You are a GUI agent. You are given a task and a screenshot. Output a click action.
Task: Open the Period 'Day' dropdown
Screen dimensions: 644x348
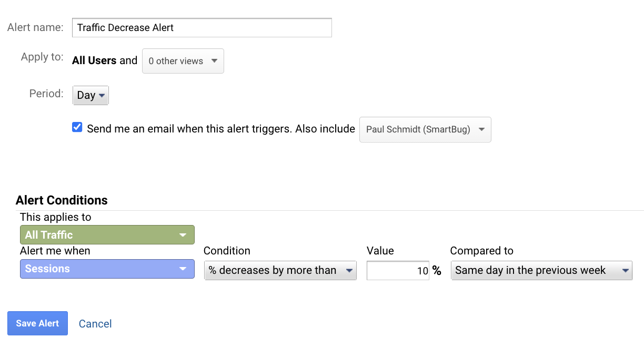coord(90,96)
